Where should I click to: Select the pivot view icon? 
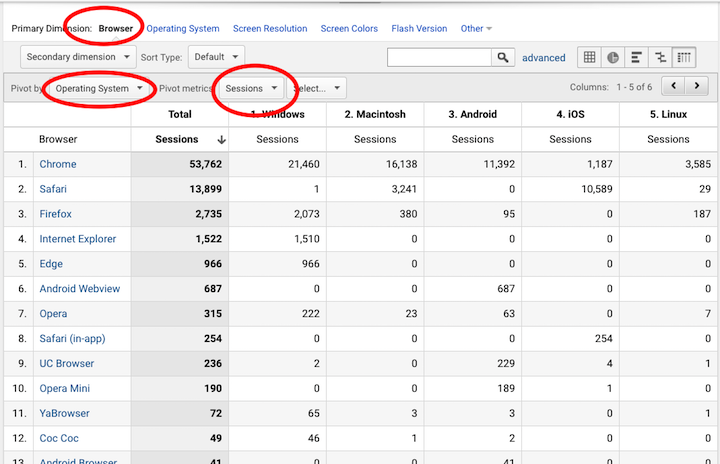click(684, 57)
